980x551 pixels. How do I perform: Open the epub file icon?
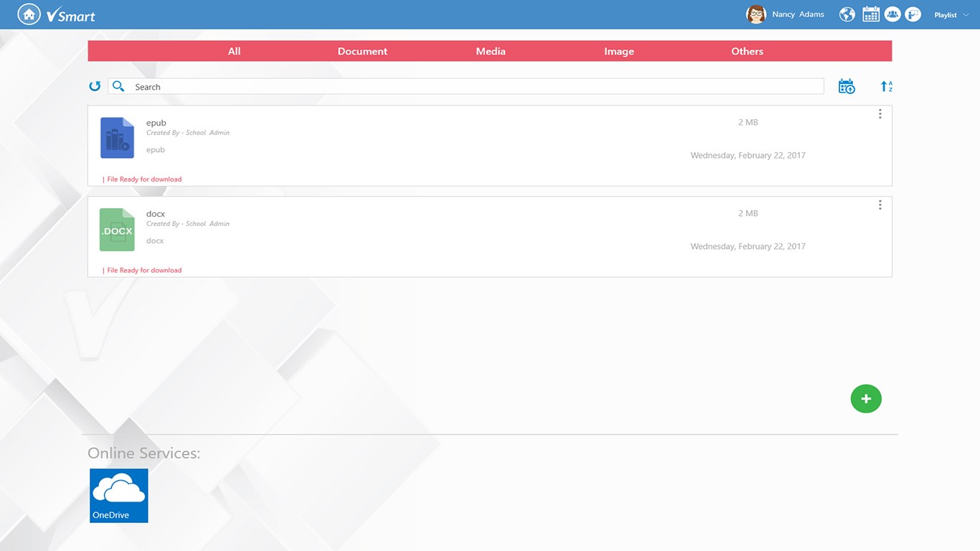[117, 138]
